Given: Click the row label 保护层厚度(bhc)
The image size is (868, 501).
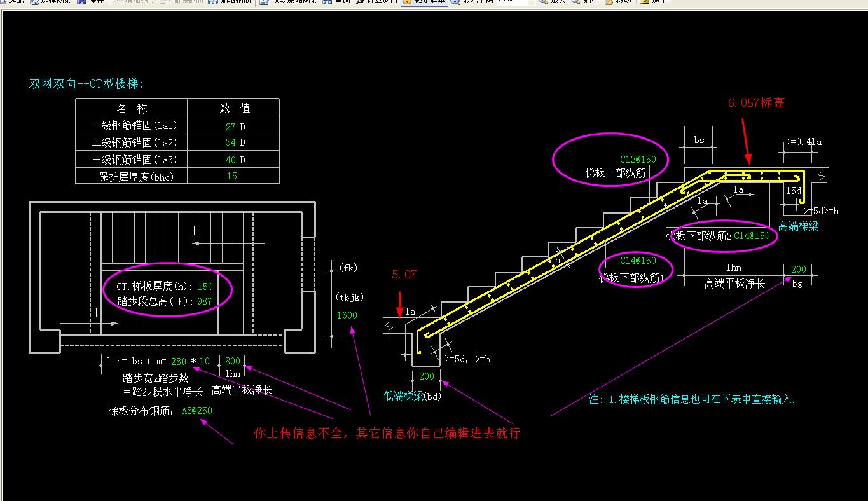Looking at the screenshot, I should [135, 176].
